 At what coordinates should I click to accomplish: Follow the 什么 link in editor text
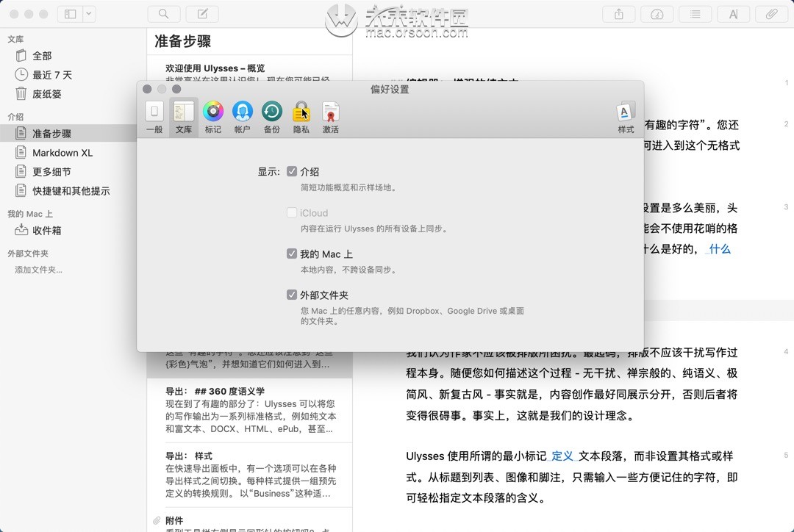(720, 249)
